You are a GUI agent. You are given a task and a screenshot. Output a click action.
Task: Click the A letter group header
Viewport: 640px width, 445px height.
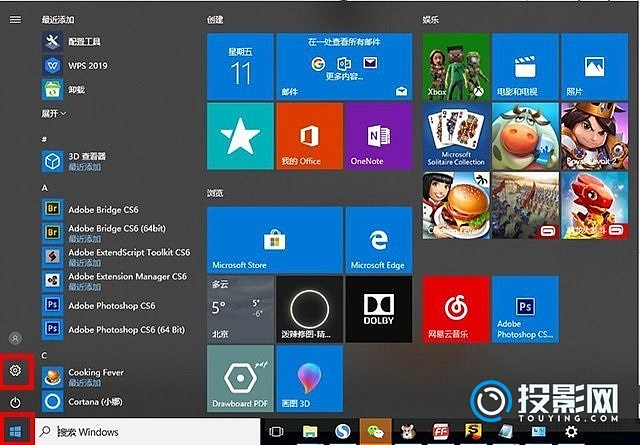tap(44, 188)
